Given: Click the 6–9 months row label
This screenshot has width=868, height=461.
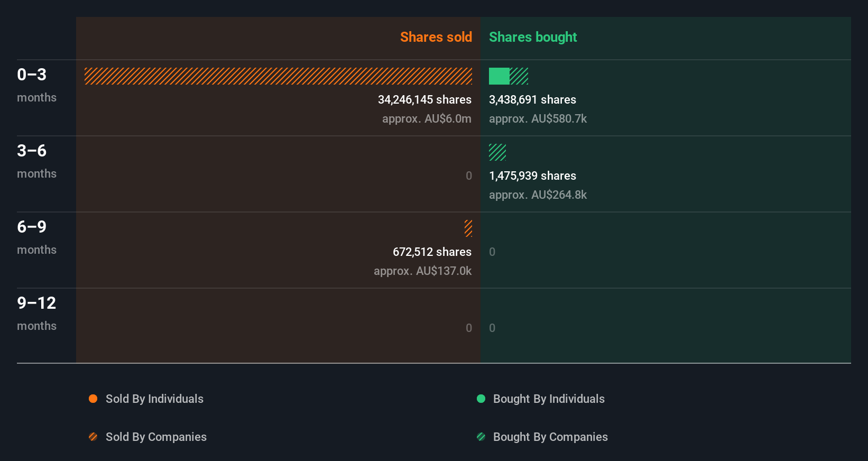Looking at the screenshot, I should coord(36,237).
